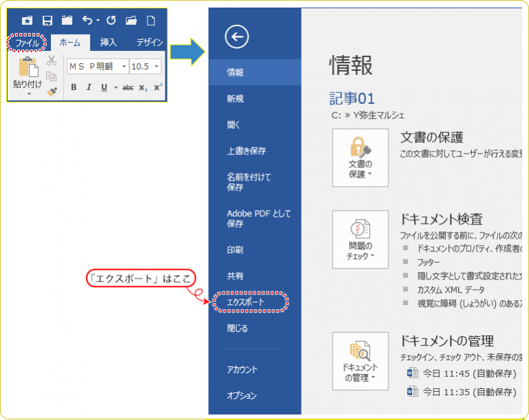Click the Cut scissors icon
This screenshot has height=420, width=529.
tap(52, 61)
